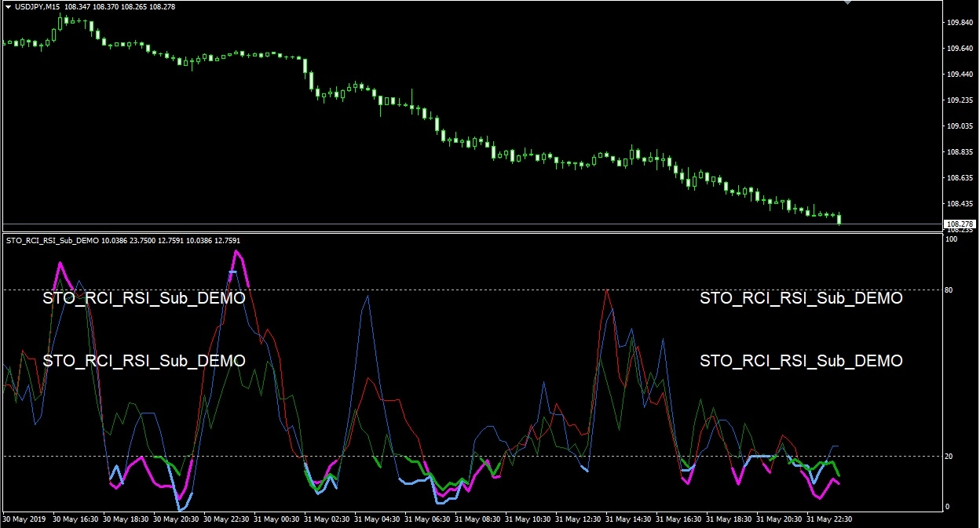The image size is (980, 528).
Task: Click the 31 May 00:30 time label
Action: pos(278,519)
